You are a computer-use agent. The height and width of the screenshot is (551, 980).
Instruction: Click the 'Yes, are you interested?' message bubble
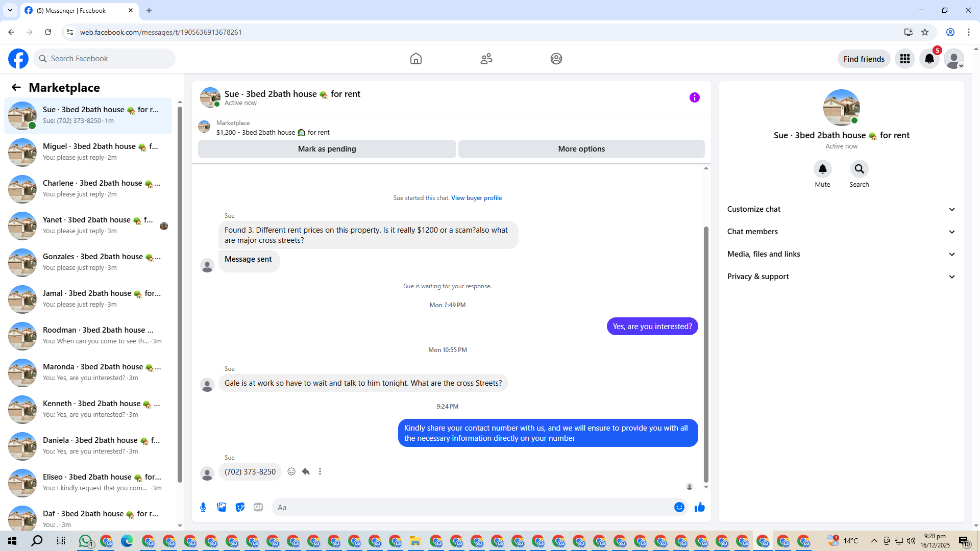coord(652,327)
